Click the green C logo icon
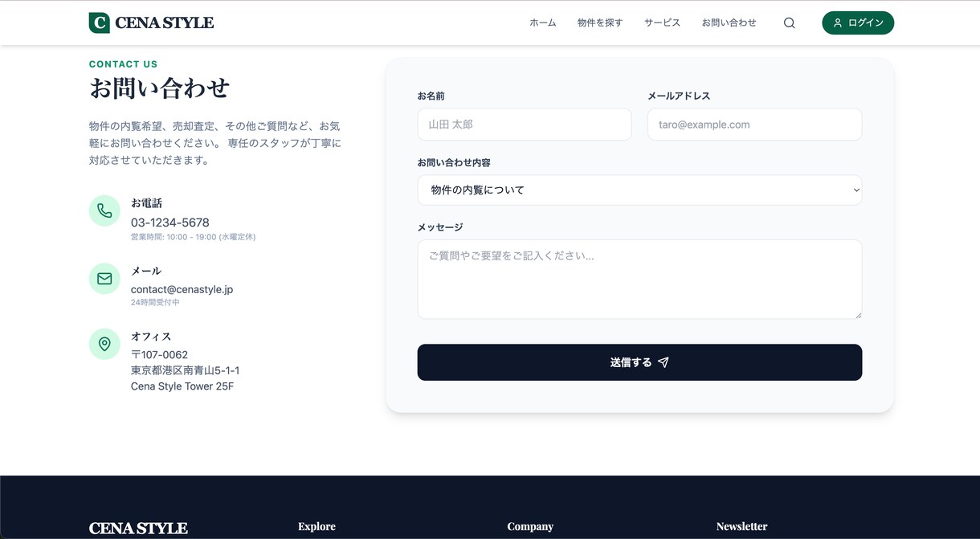Screen dimensions: 980x539 pos(99,22)
